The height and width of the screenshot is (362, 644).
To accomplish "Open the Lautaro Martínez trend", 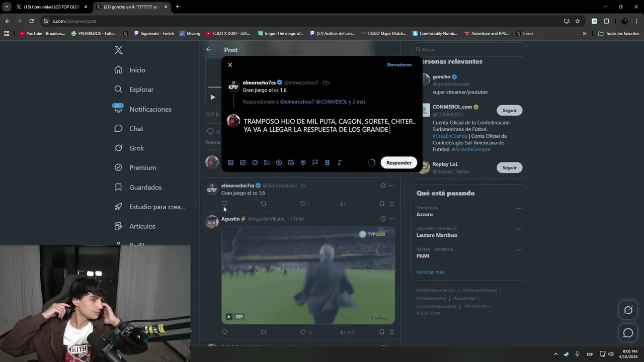I will coord(437,235).
